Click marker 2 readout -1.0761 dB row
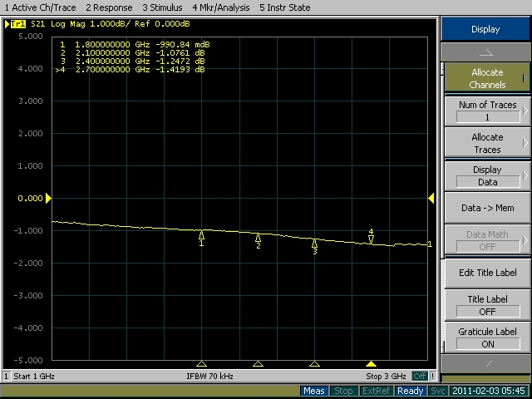Image resolution: width=532 pixels, height=399 pixels. (x=133, y=53)
